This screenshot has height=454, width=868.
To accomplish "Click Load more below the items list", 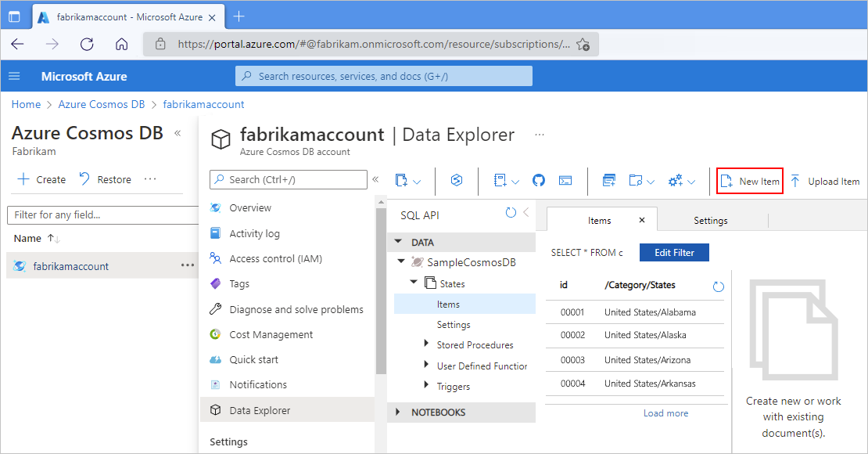I will 665,413.
